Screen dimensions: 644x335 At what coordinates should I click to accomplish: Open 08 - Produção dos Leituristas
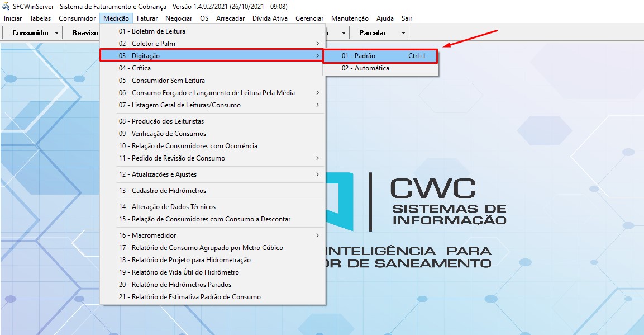click(161, 121)
